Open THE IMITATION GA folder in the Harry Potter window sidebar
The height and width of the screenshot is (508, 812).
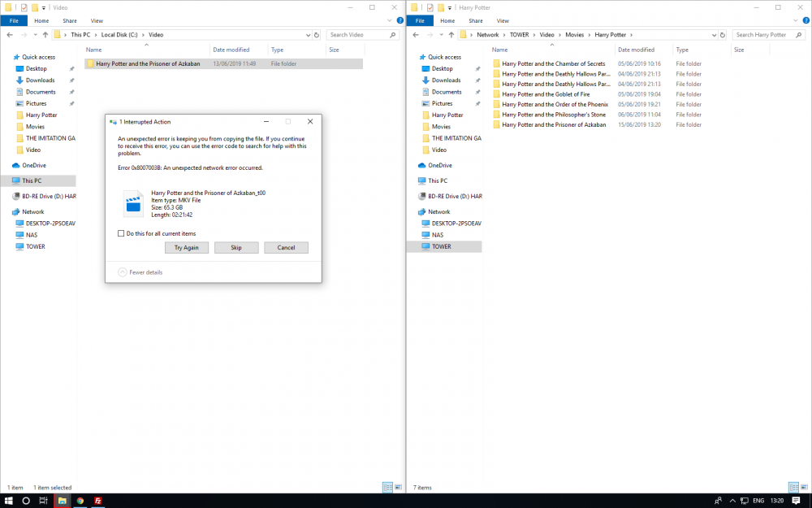click(x=456, y=138)
